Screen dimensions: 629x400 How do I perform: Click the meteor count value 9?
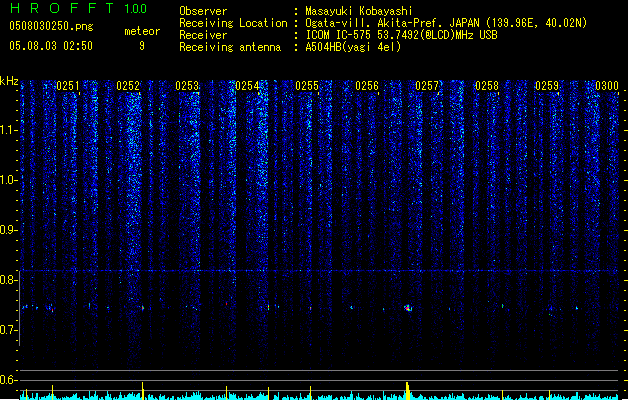click(x=142, y=46)
